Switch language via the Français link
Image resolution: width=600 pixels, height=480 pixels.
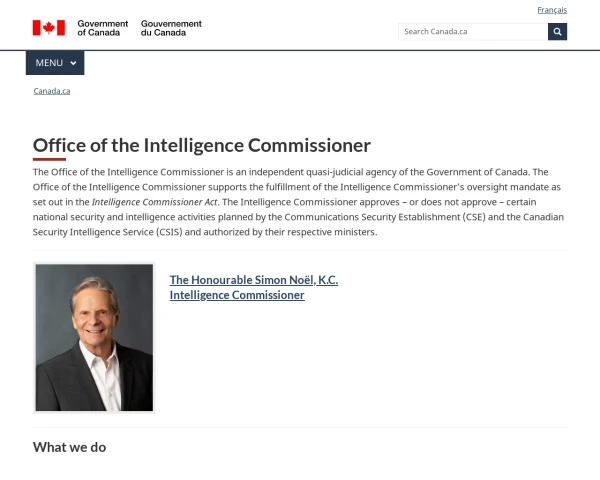pyautogui.click(x=552, y=10)
